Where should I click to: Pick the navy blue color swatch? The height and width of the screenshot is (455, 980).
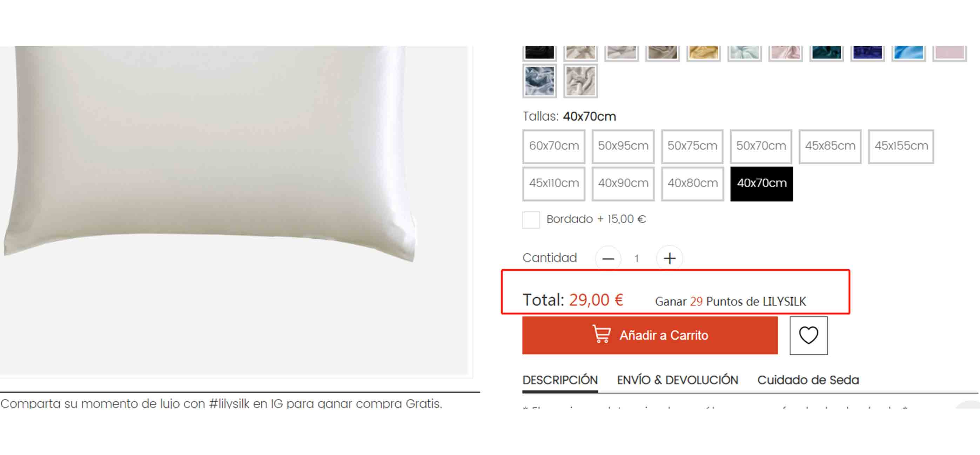click(867, 53)
